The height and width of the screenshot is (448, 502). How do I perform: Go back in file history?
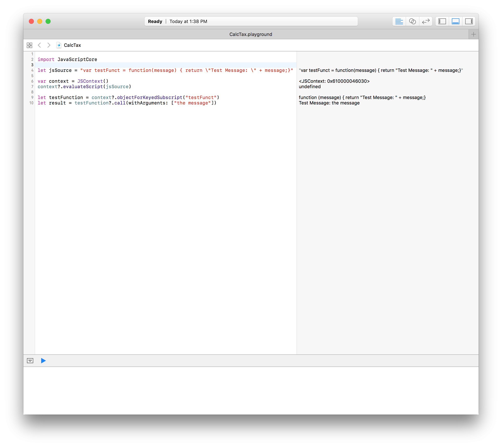pyautogui.click(x=39, y=45)
